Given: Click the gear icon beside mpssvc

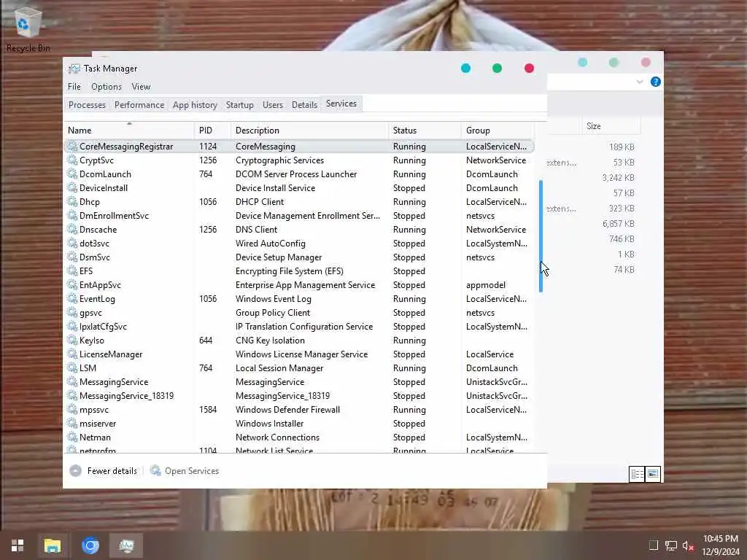Looking at the screenshot, I should coord(72,409).
